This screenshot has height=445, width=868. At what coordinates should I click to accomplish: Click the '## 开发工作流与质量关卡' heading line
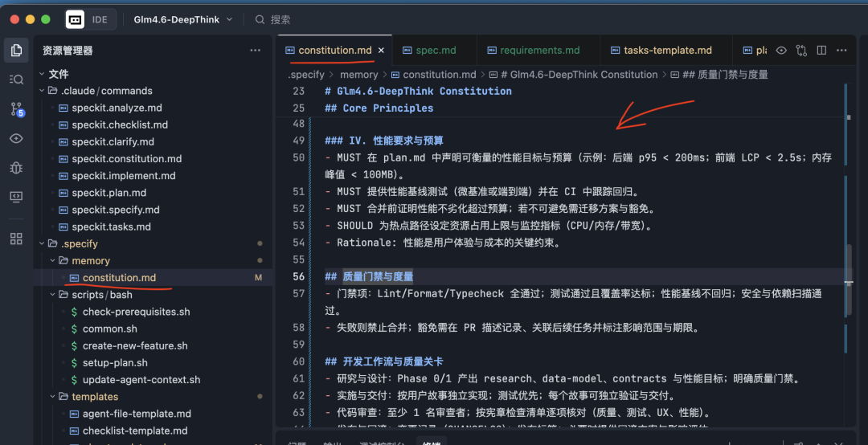click(383, 361)
